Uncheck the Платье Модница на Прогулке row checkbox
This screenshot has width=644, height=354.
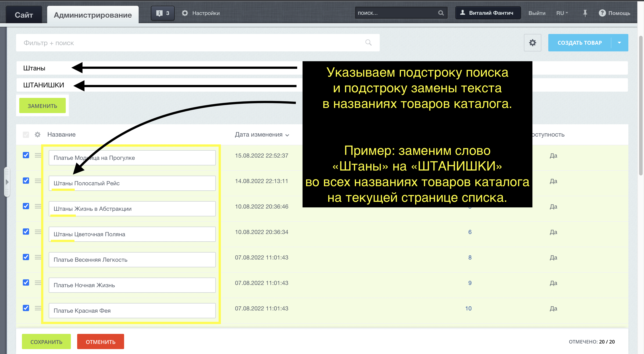point(26,155)
